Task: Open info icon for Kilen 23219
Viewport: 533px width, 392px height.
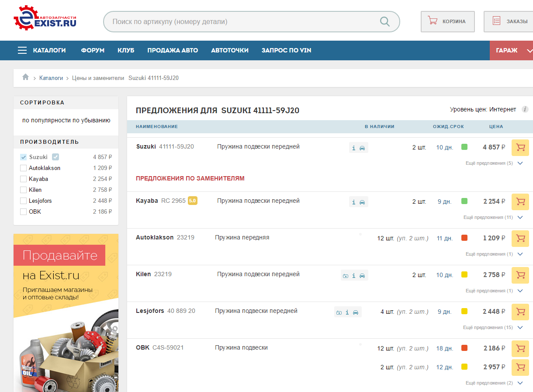Action: point(354,275)
